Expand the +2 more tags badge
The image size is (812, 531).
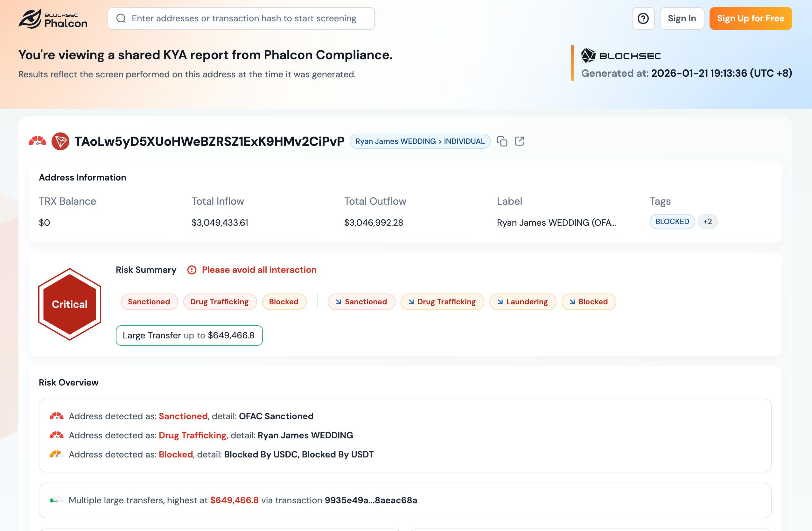point(708,222)
